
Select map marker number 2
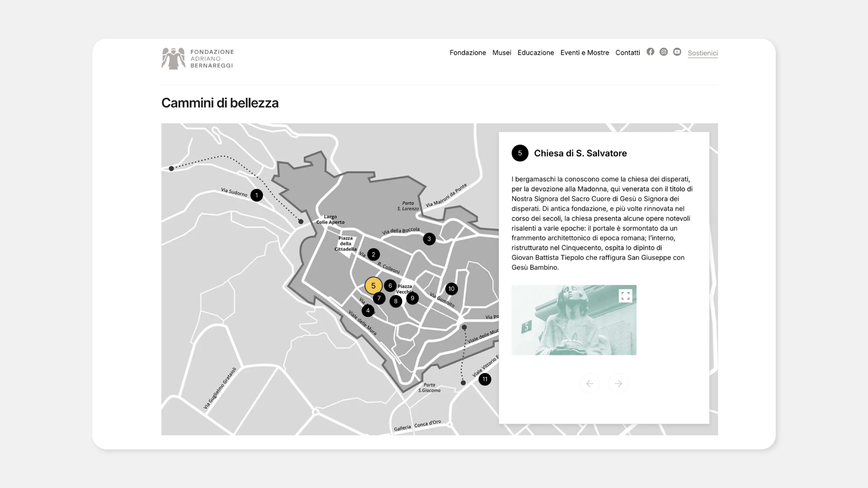[373, 255]
